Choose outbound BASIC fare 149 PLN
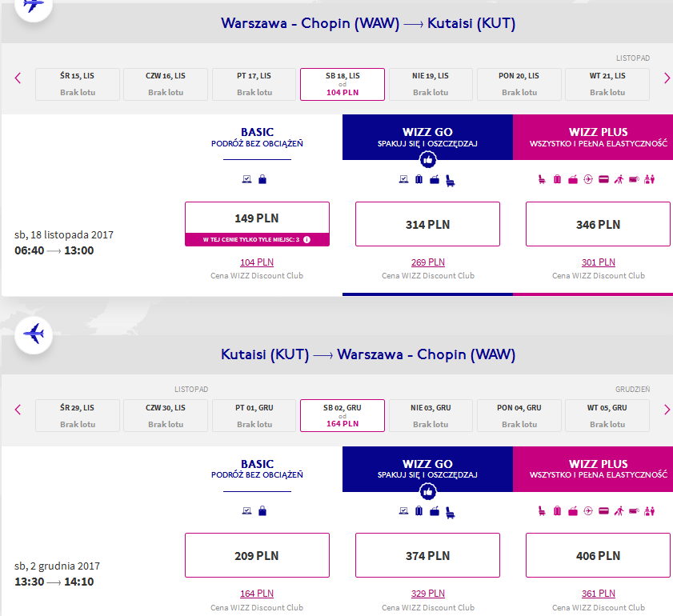This screenshot has width=673, height=616. (x=257, y=218)
